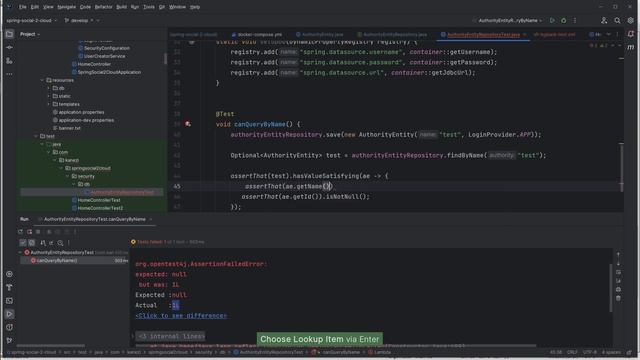
Task: Open the Maven tool window icon
Action: (x=631, y=47)
